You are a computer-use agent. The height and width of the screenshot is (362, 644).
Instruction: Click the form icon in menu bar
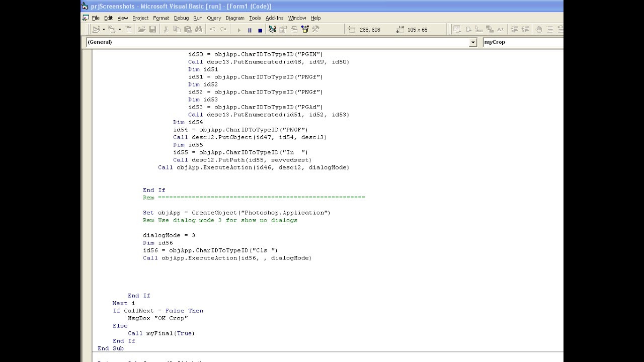(86, 18)
